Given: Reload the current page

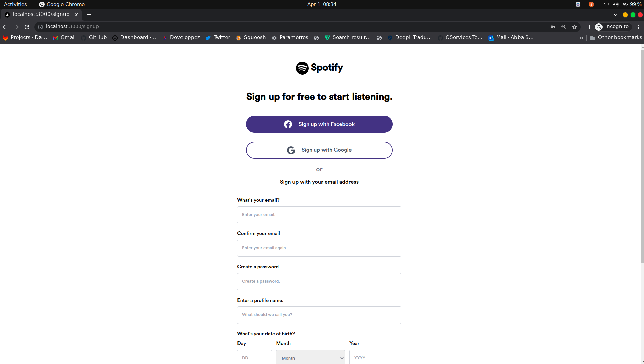Looking at the screenshot, I should click(27, 27).
